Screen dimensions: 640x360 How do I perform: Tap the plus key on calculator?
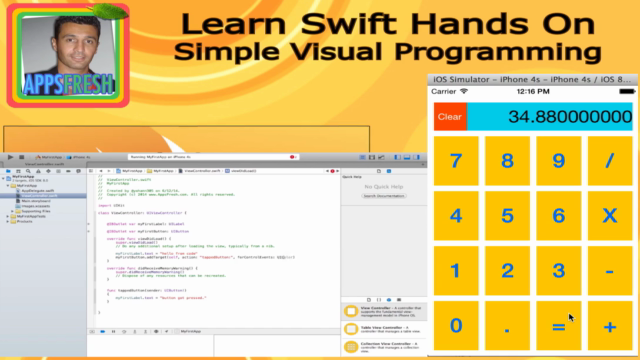(x=610, y=326)
